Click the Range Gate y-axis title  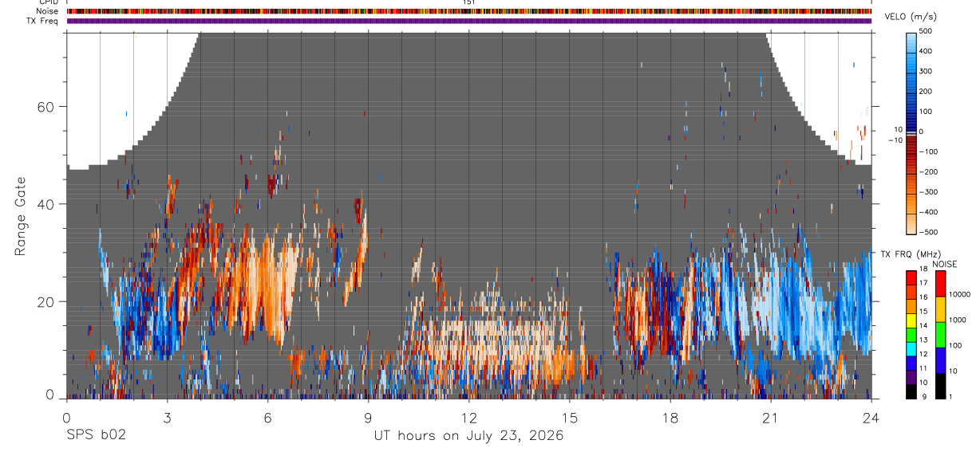(22, 214)
